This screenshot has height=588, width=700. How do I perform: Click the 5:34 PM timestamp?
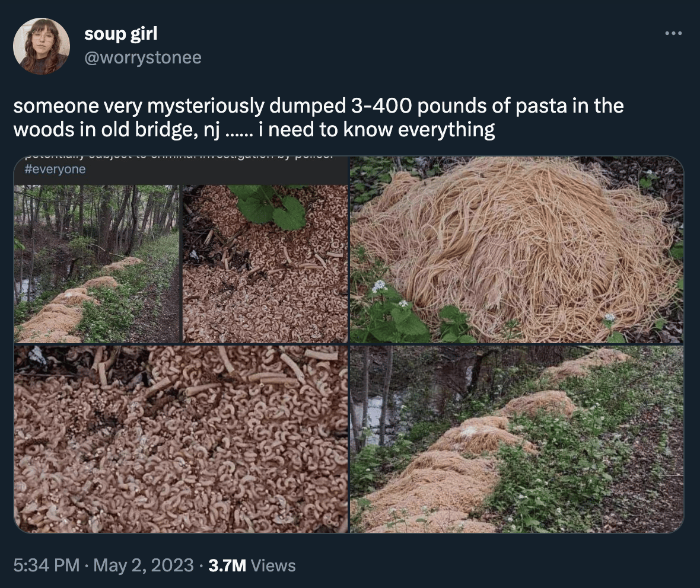pos(46,565)
